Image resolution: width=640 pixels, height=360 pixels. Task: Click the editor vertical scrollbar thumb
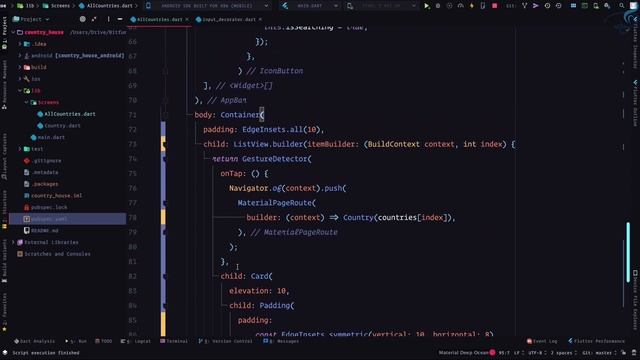click(628, 252)
